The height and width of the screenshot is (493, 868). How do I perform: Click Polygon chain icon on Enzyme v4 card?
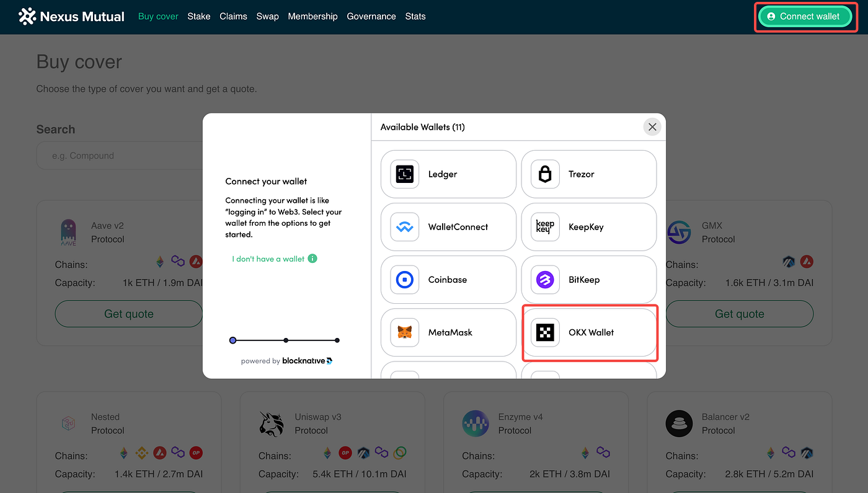pos(603,453)
